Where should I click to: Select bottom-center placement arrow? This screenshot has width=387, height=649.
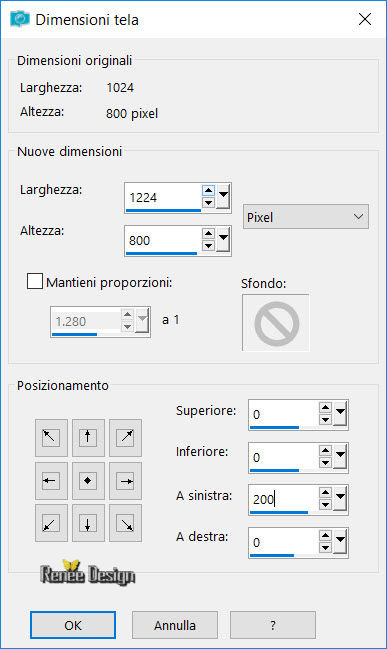tap(88, 523)
